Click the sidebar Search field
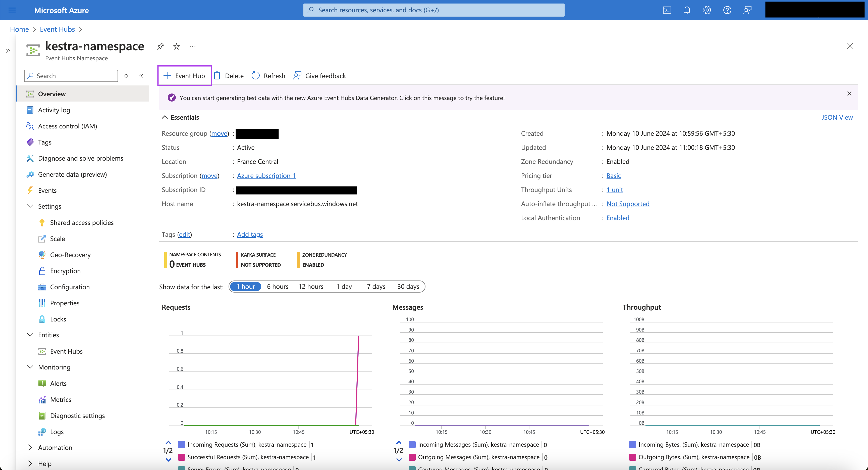This screenshot has width=868, height=470. point(71,75)
